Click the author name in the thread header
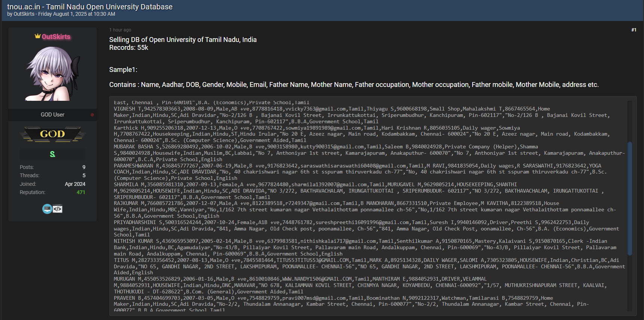Image resolution: width=644 pixels, height=320 pixels. click(x=24, y=14)
